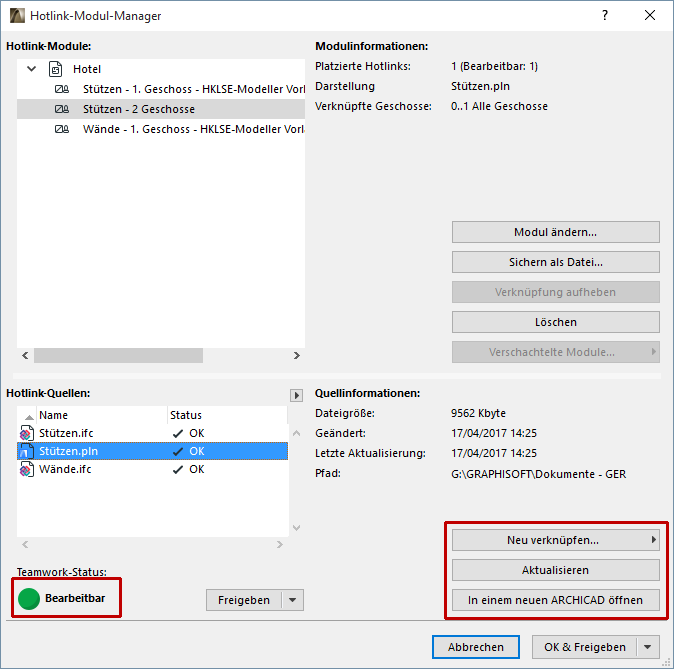Click the Hotel file icon in tree
The width and height of the screenshot is (674, 669).
[55, 69]
